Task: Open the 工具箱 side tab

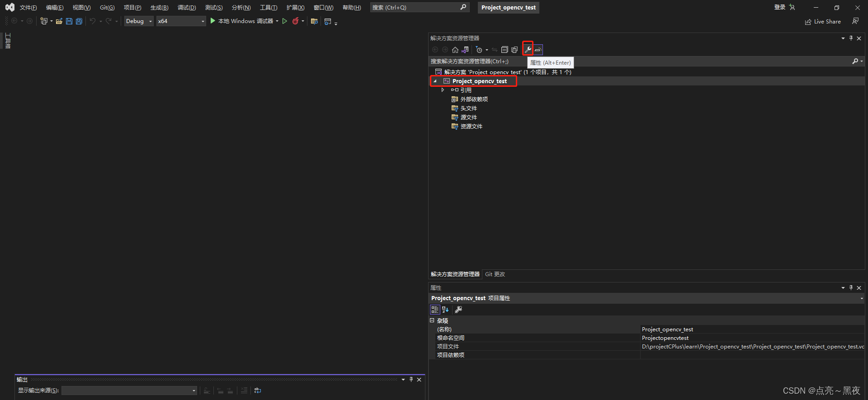Action: coord(8,41)
